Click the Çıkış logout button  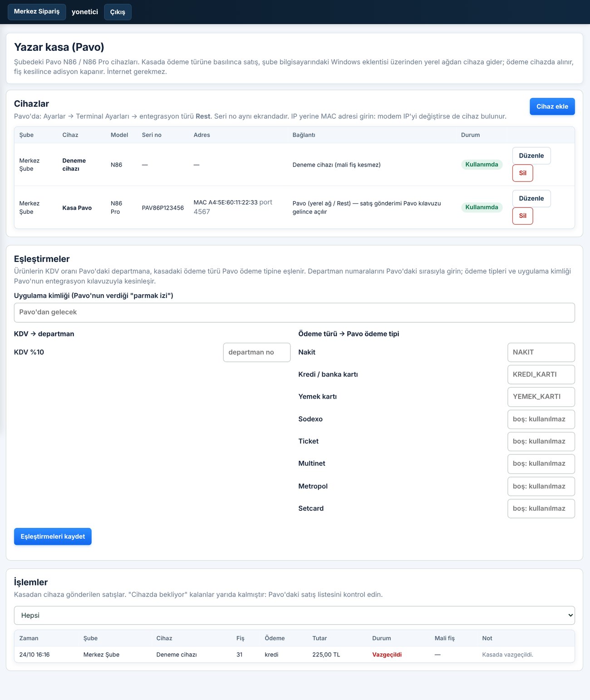[x=118, y=12]
